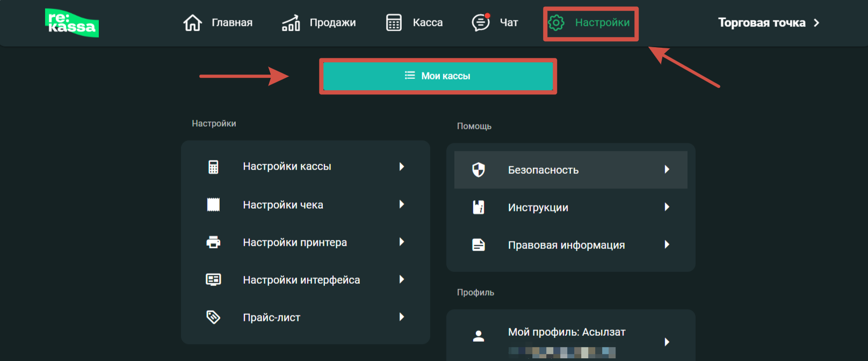The width and height of the screenshot is (868, 361).
Task: Go to the Главная tab
Action: tap(232, 23)
